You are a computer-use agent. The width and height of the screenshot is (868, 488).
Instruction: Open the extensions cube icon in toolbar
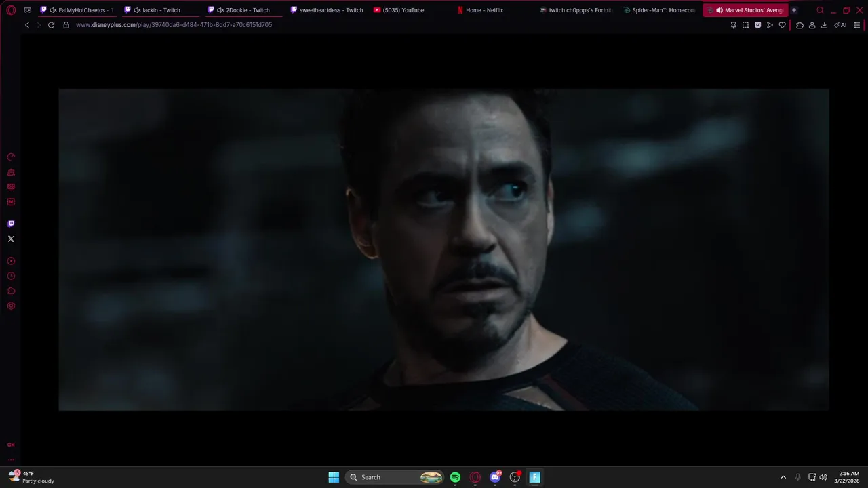800,25
